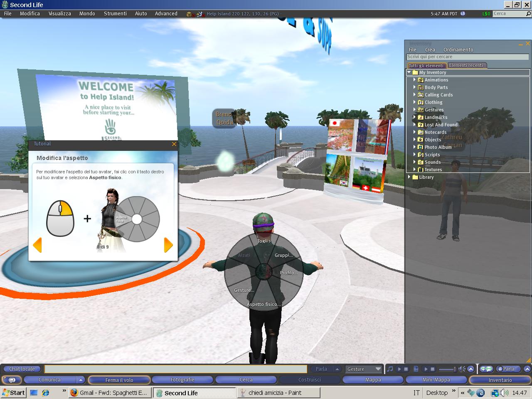
Task: Expand the Library folder
Action: pyautogui.click(x=409, y=177)
